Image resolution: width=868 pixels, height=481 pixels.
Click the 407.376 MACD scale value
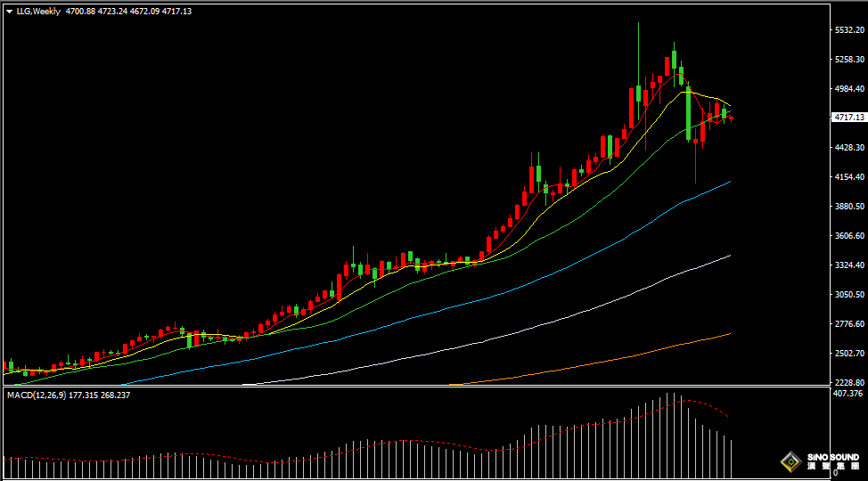coord(848,393)
